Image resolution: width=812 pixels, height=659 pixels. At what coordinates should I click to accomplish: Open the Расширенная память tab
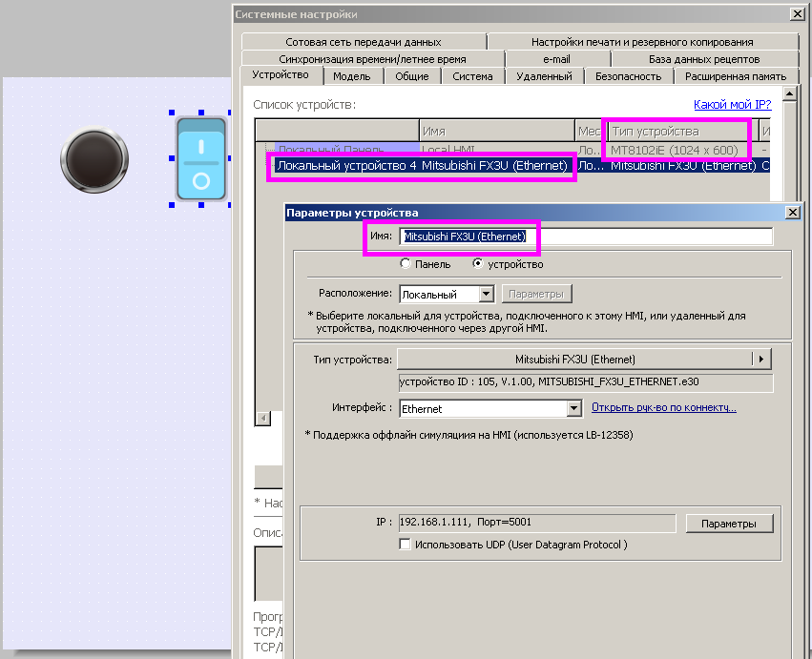(736, 76)
